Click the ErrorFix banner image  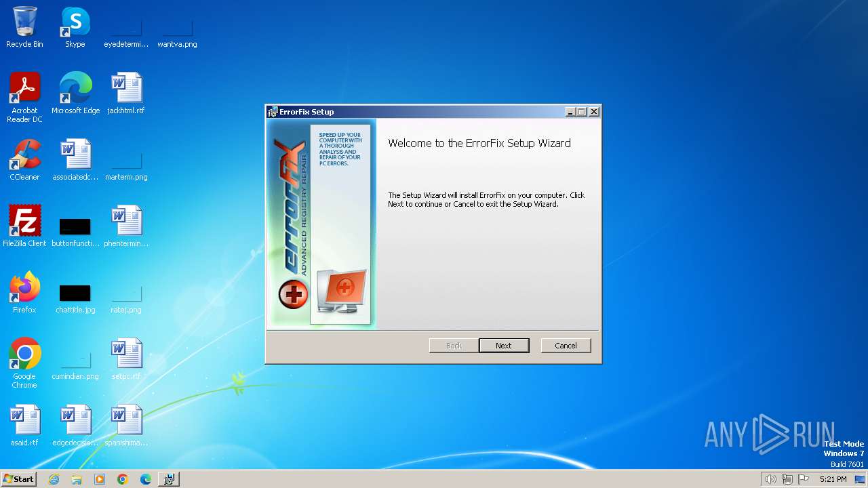(x=321, y=224)
